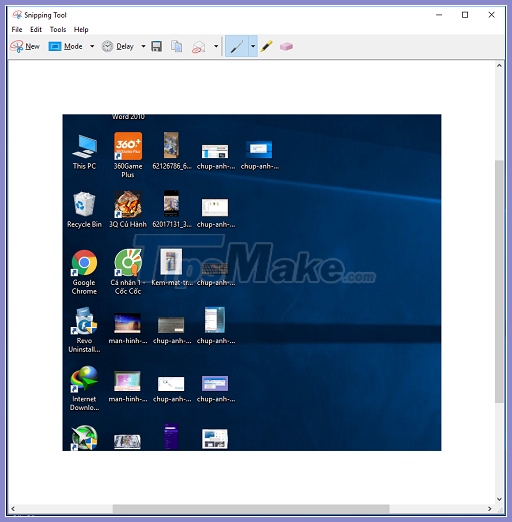The height and width of the screenshot is (522, 512).
Task: Click the 360Game Plus icon
Action: (x=128, y=155)
